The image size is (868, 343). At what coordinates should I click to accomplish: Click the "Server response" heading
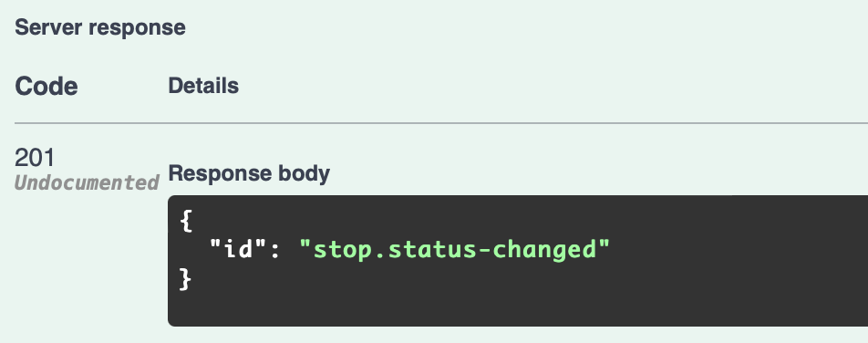100,27
